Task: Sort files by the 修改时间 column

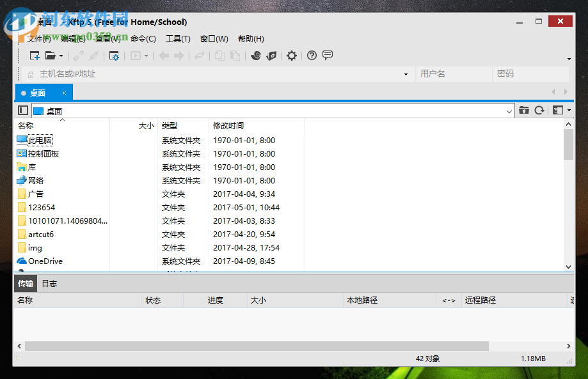Action: click(x=231, y=125)
